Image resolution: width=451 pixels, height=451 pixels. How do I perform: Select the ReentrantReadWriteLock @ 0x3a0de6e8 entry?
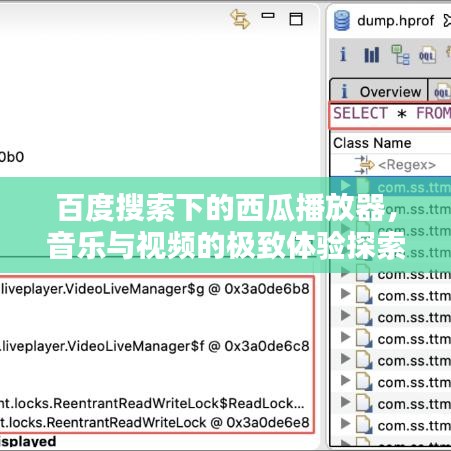(155, 423)
